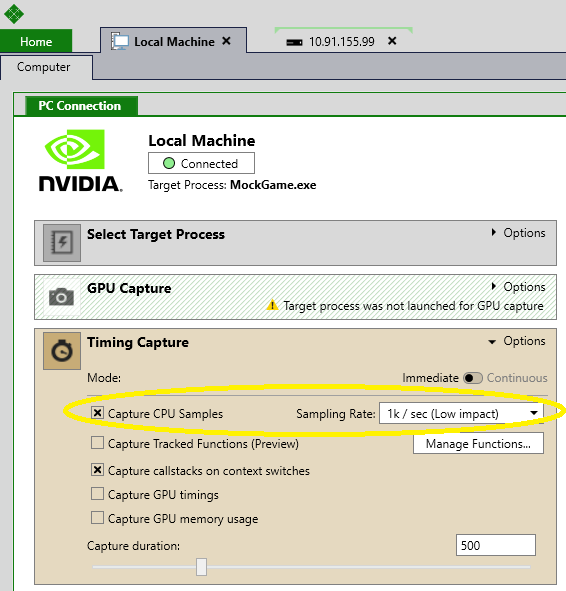Enable Capture Tracked Functions (Preview) checkbox
Image resolution: width=566 pixels, height=591 pixels.
click(x=97, y=442)
